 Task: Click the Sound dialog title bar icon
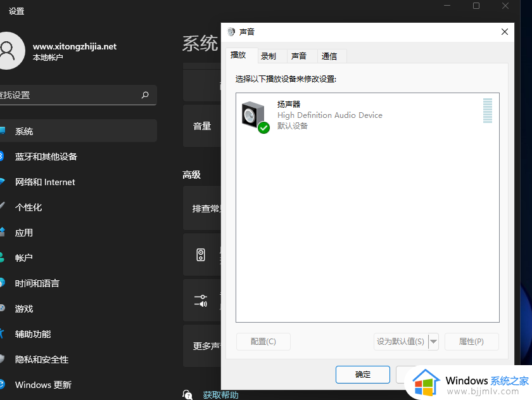(231, 32)
